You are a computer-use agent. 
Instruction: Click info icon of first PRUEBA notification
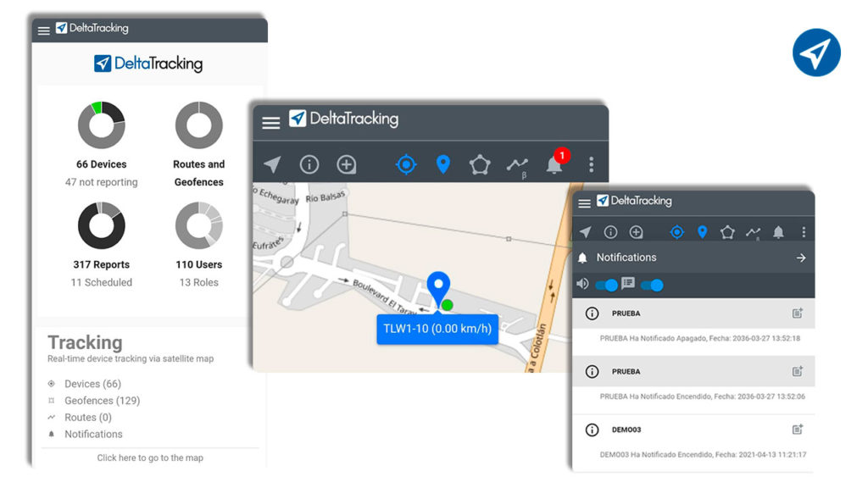tap(592, 313)
